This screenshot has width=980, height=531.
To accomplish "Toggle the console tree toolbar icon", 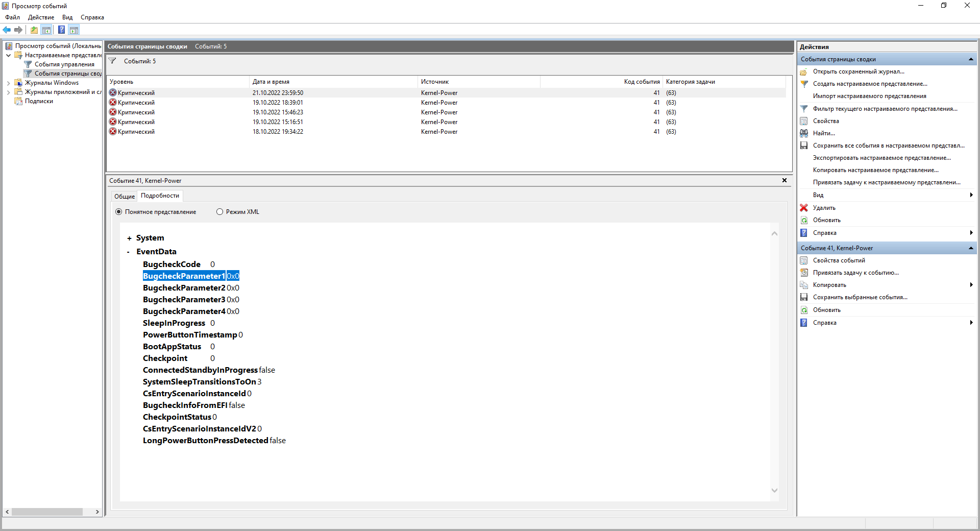I will (x=46, y=30).
